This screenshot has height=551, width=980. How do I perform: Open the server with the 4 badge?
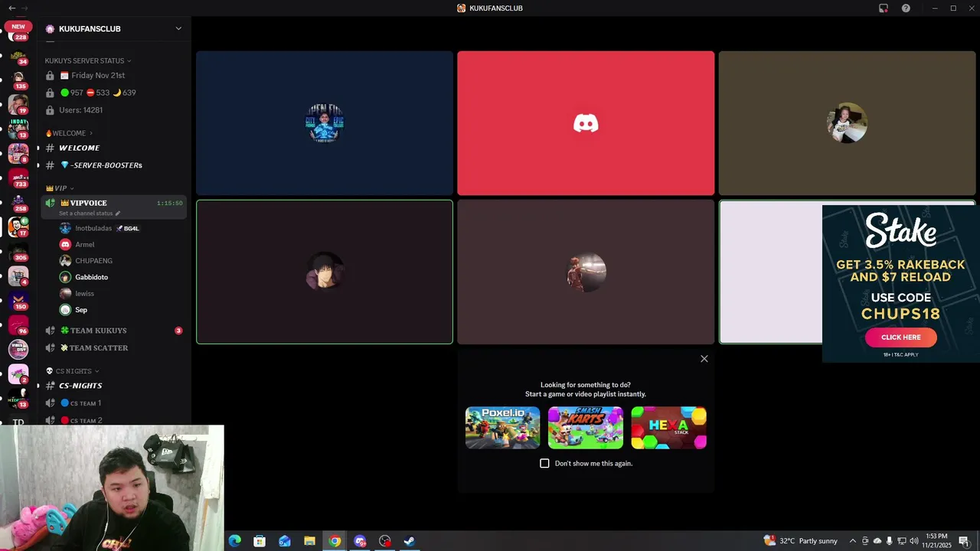pyautogui.click(x=18, y=276)
